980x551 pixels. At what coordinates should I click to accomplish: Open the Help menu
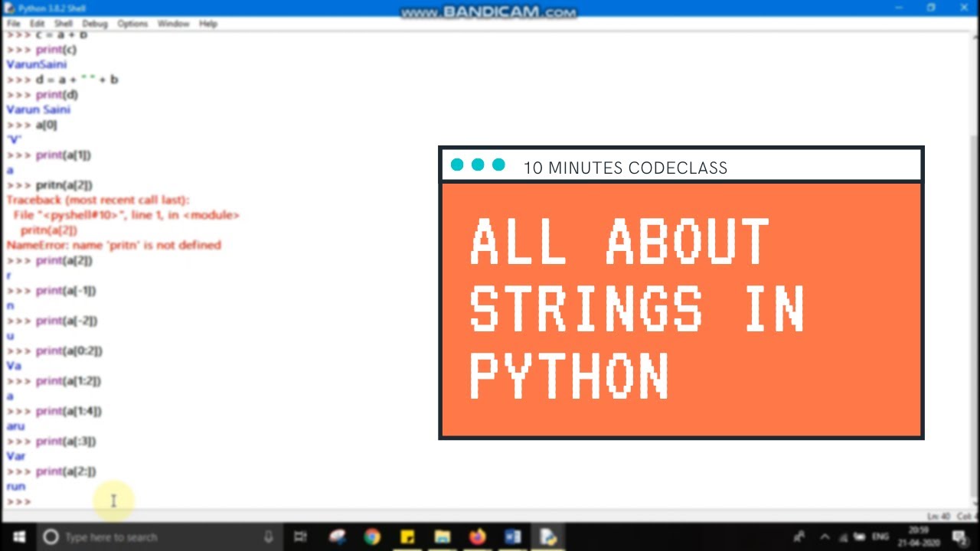pyautogui.click(x=208, y=24)
